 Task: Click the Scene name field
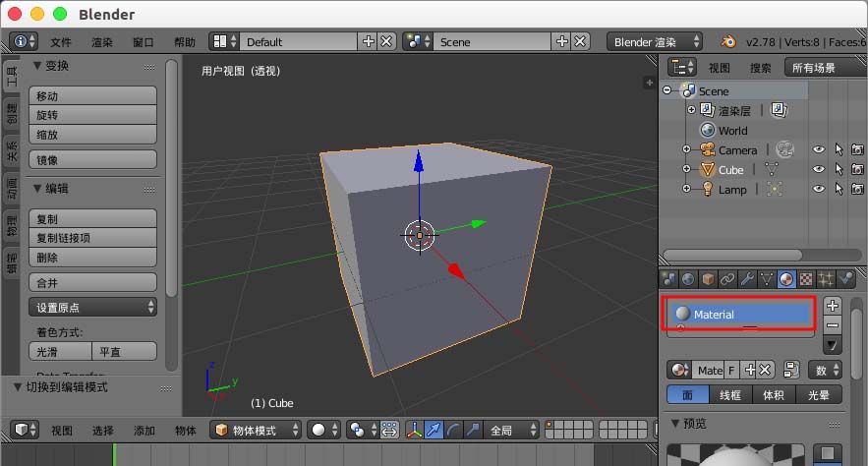click(492, 41)
